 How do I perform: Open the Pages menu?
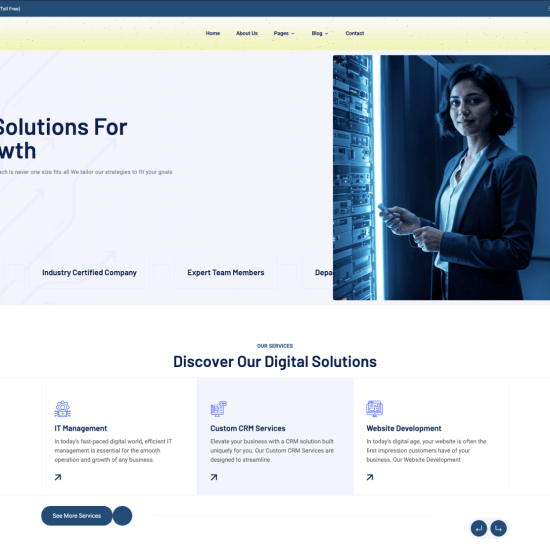coord(281,33)
